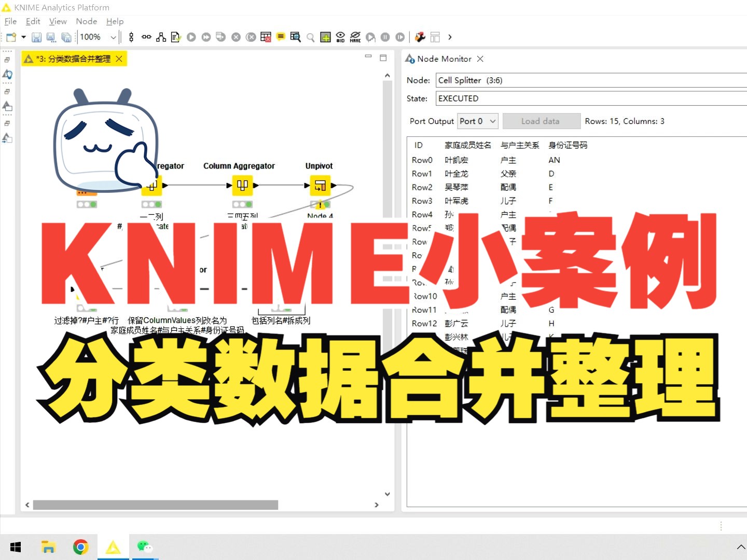The image size is (747, 560).
Task: Toggle the hide node ID eye icon
Action: [340, 37]
